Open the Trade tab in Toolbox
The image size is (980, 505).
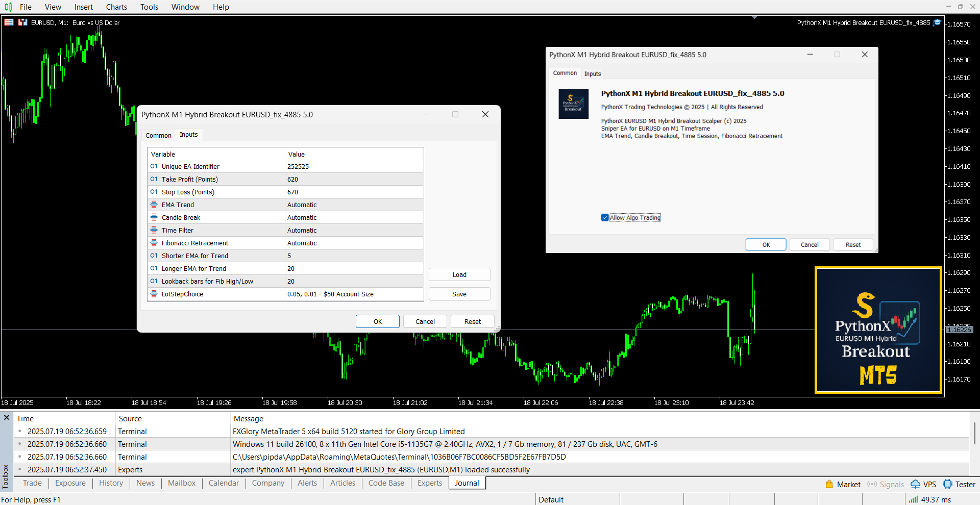click(x=32, y=483)
